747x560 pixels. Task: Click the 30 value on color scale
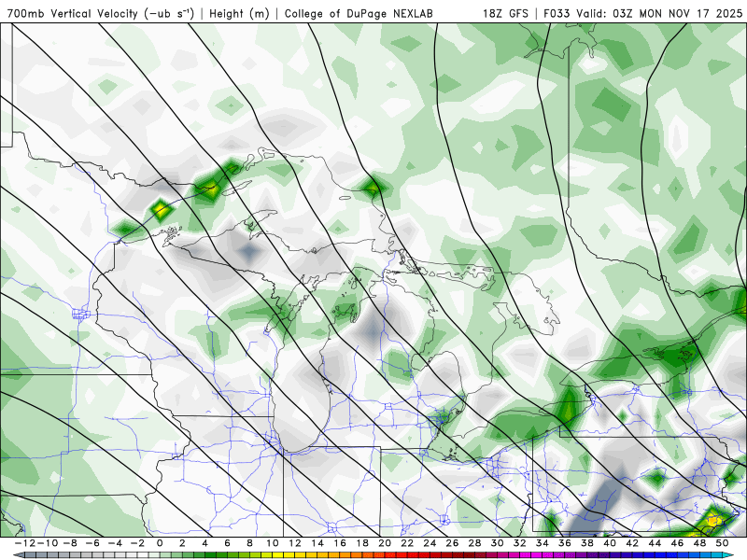(x=498, y=543)
